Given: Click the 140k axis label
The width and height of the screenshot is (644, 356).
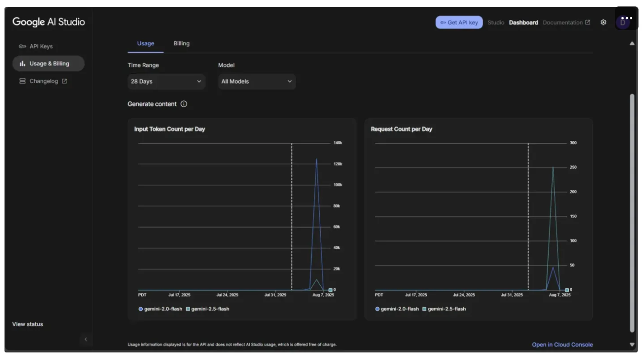Looking at the screenshot, I should [338, 143].
